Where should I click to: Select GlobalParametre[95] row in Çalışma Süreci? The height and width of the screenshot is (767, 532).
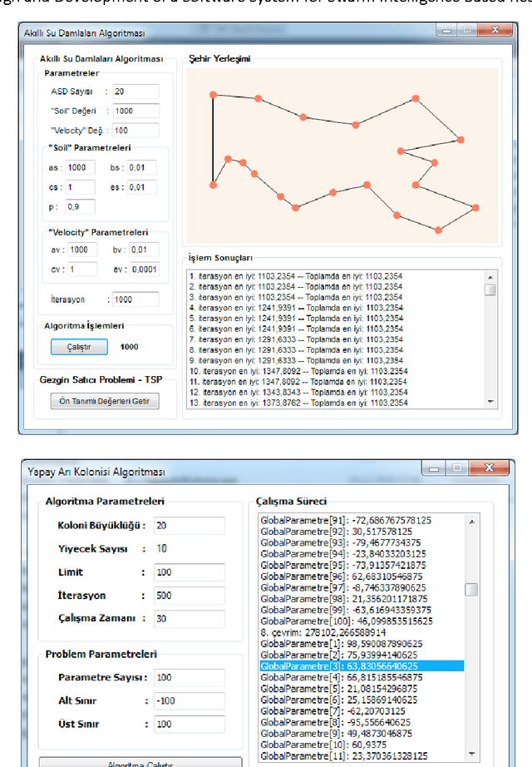342,566
